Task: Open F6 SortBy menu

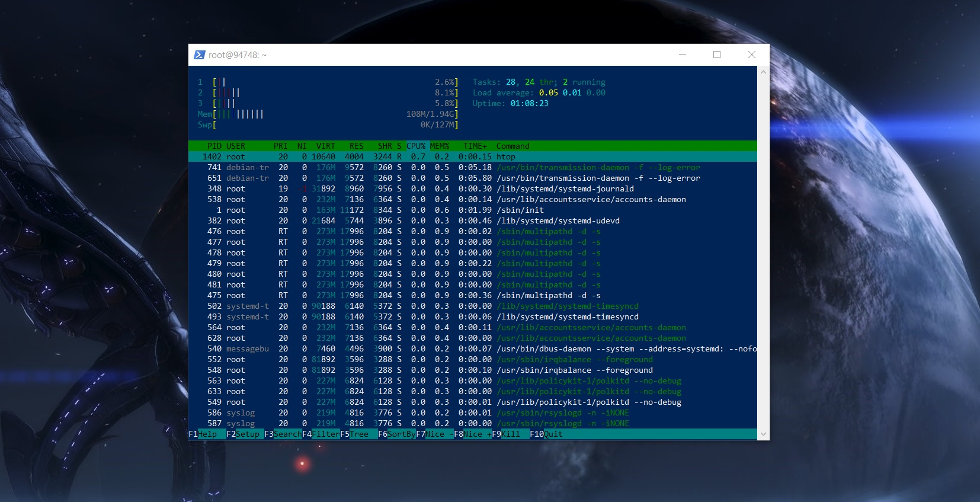Action: point(397,434)
